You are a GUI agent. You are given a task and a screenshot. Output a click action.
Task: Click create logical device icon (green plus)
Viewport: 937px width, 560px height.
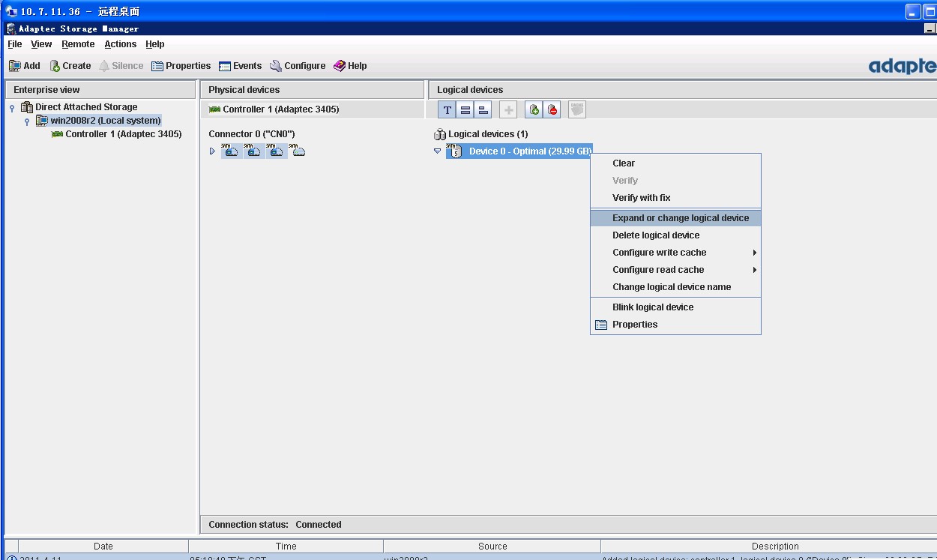[534, 110]
